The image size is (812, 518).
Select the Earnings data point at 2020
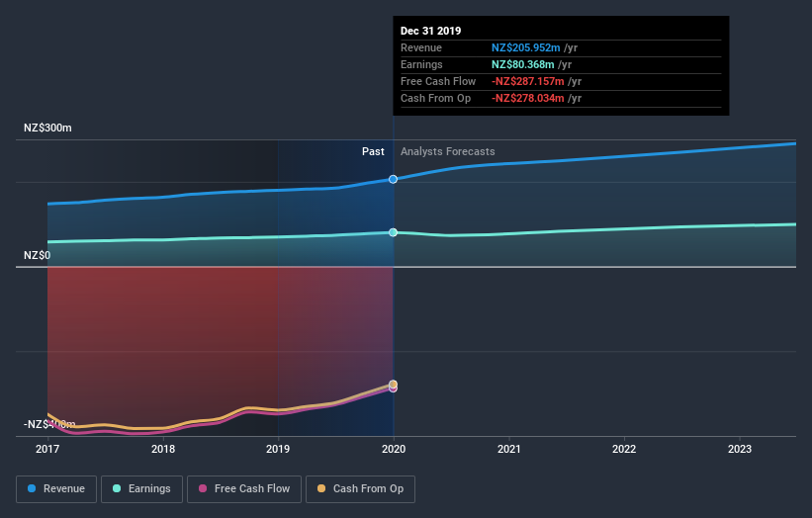393,232
